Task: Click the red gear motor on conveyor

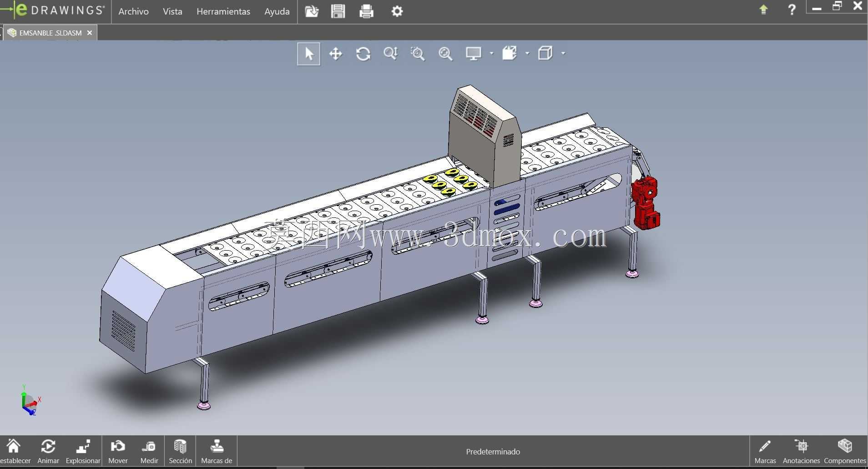Action: 646,202
